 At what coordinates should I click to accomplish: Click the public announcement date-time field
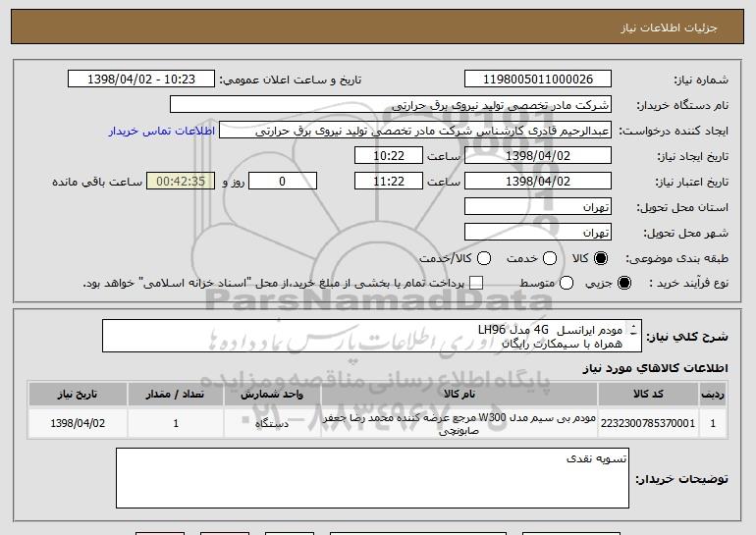point(141,80)
